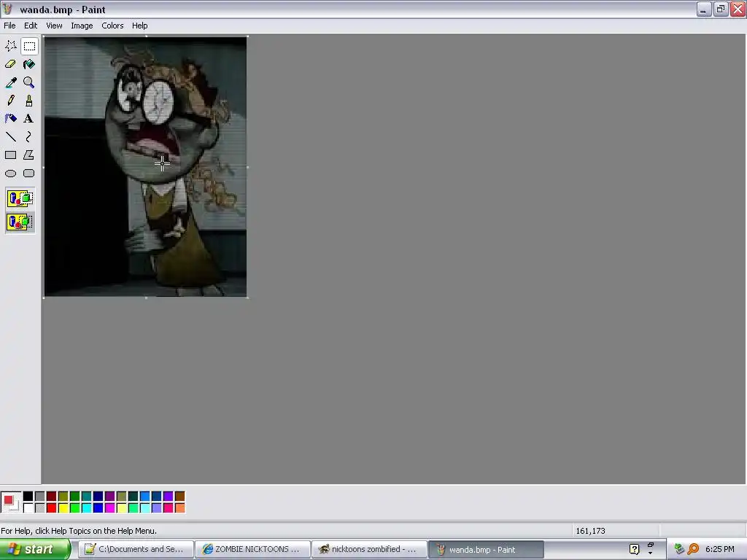Choose the Eraser tool
Viewport: 747px width, 560px height.
point(10,64)
